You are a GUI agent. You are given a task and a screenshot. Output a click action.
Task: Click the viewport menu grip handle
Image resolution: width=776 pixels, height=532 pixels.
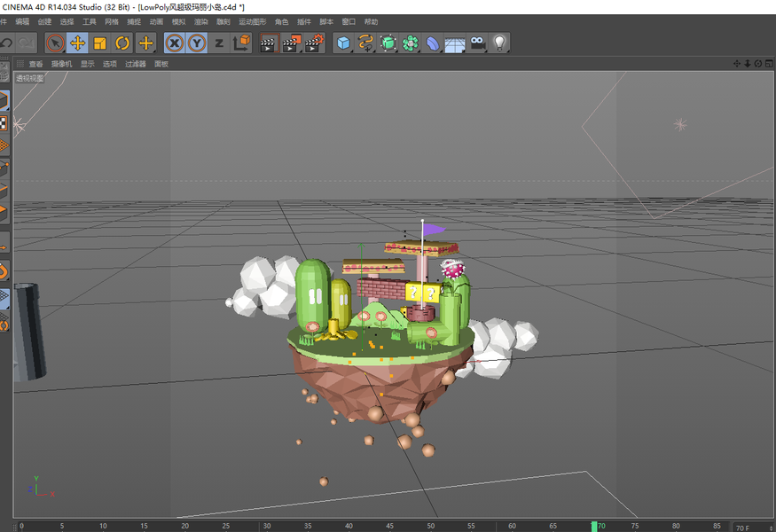[20, 63]
